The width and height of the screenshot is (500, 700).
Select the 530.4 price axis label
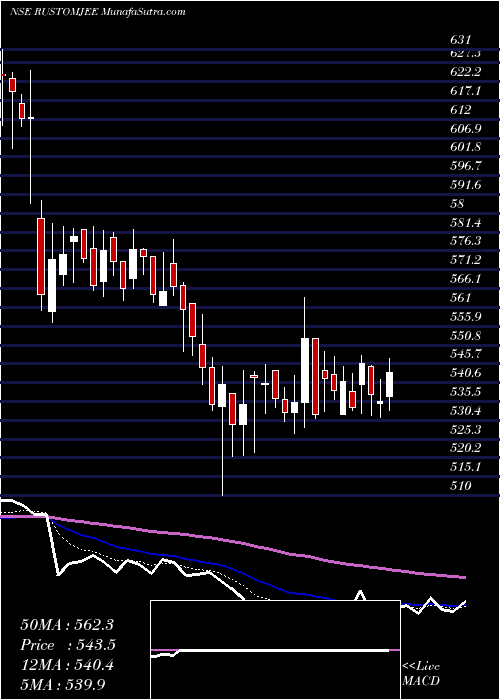(466, 410)
